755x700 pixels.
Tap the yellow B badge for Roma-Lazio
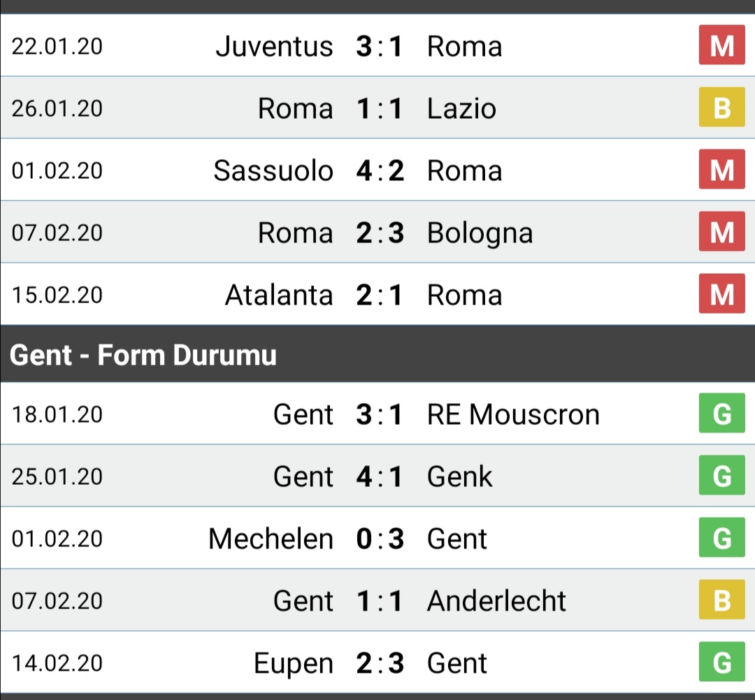721,108
